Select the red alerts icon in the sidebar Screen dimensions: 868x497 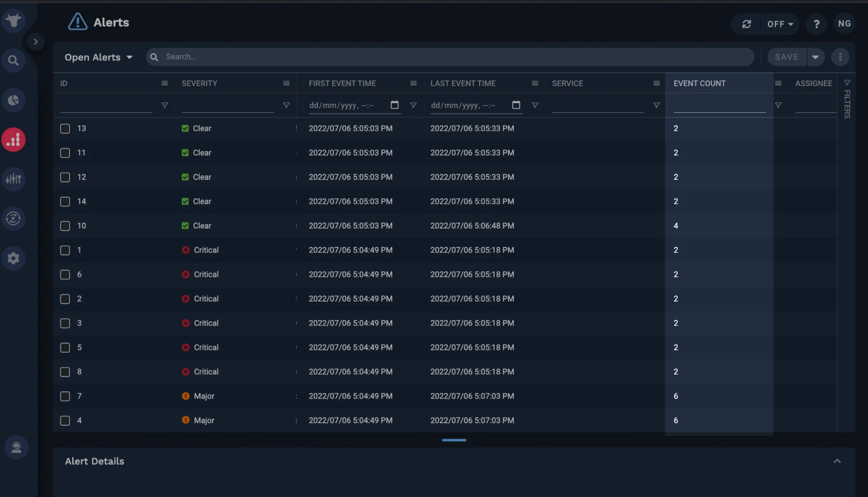click(13, 140)
